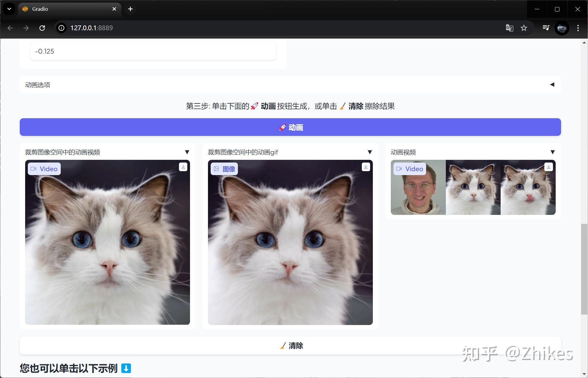Go back to previous page
This screenshot has height=378, width=588.
click(x=10, y=28)
